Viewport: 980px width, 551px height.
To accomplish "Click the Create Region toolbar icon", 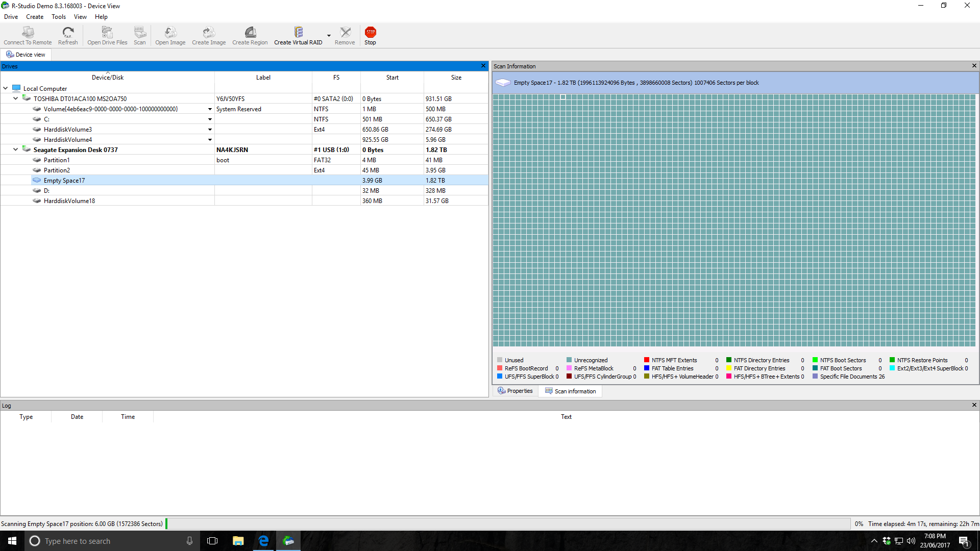I will coord(250,36).
